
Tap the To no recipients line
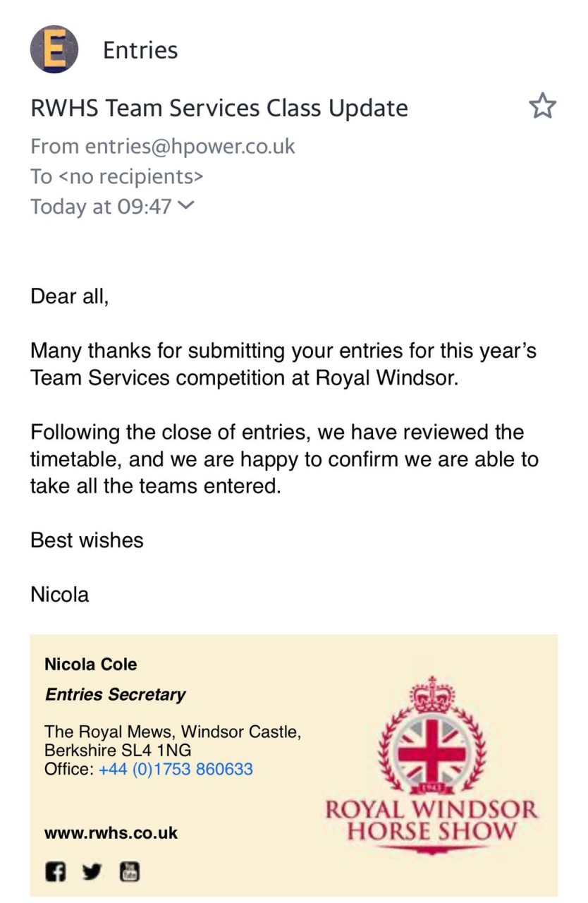coord(117,176)
